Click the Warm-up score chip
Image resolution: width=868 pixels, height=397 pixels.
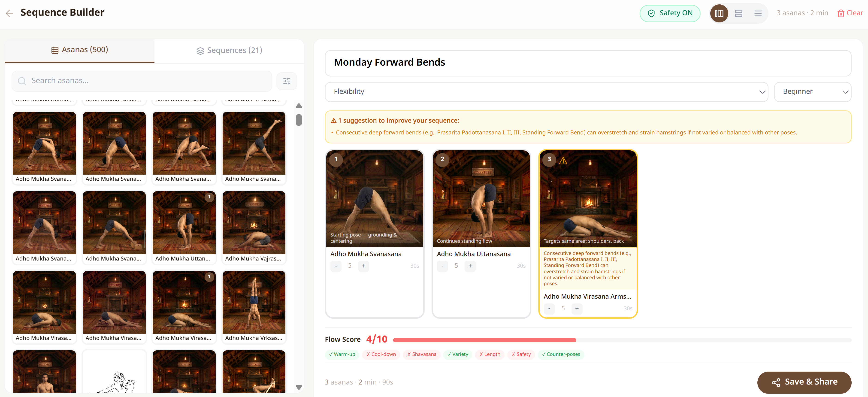point(342,354)
